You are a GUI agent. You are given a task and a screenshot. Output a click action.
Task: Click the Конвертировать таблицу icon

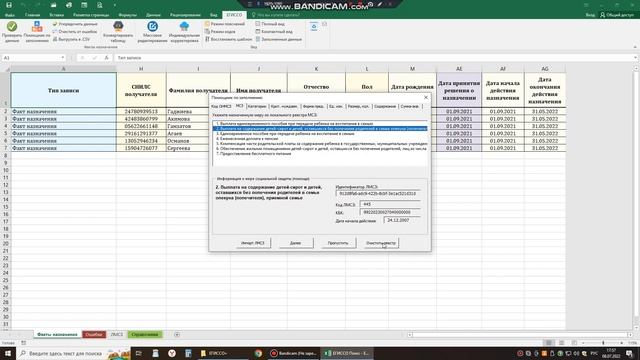click(118, 27)
